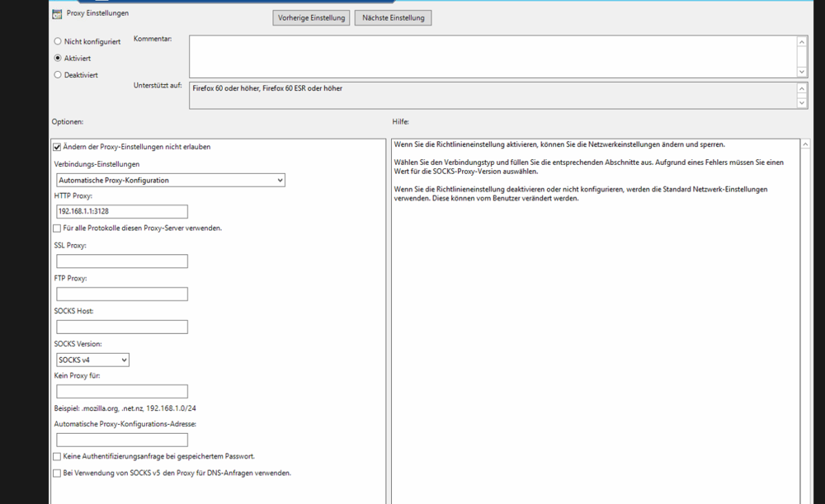Open the Verbindungs-Einstellungen dropdown
This screenshot has height=504, width=825.
click(170, 180)
